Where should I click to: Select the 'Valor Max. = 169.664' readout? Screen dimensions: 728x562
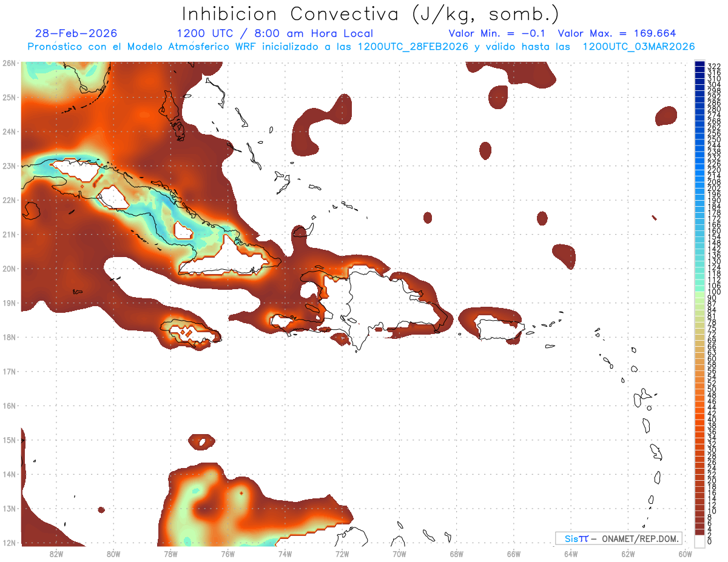[617, 33]
